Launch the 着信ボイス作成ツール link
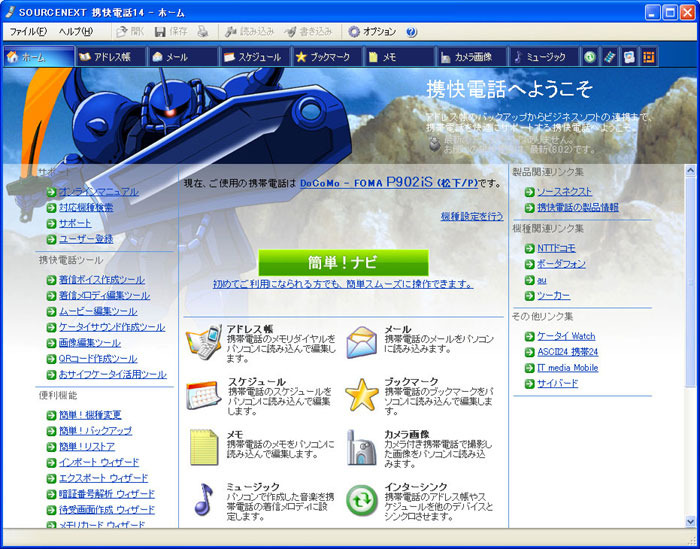The width and height of the screenshot is (700, 549). point(102,280)
